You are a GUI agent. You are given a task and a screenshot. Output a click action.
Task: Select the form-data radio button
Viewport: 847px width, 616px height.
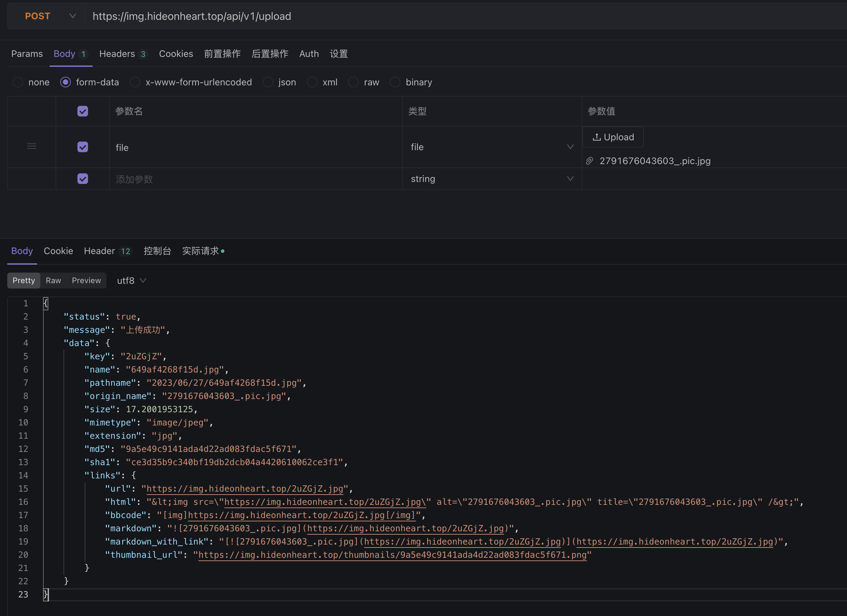click(x=66, y=82)
